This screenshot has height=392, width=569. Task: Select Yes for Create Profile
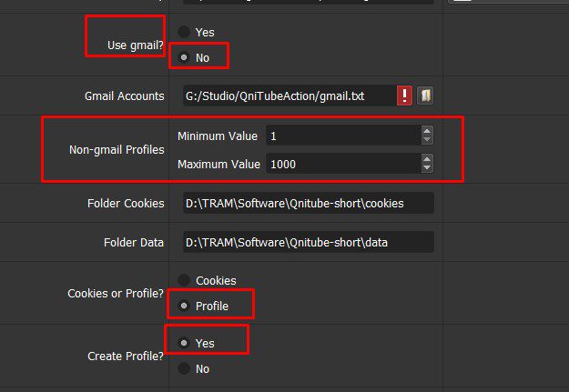click(x=184, y=343)
